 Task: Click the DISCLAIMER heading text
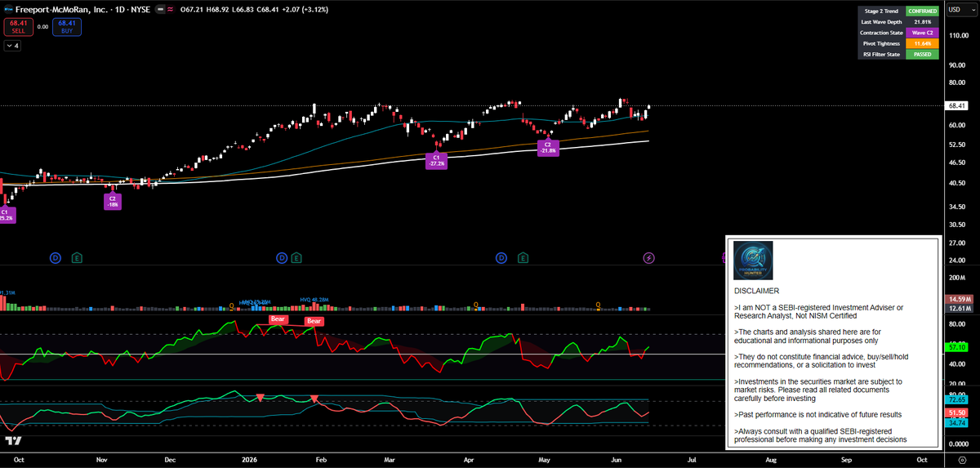click(756, 290)
